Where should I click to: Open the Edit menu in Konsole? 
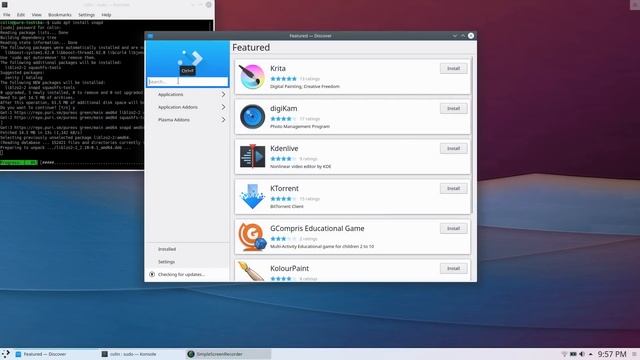click(20, 15)
